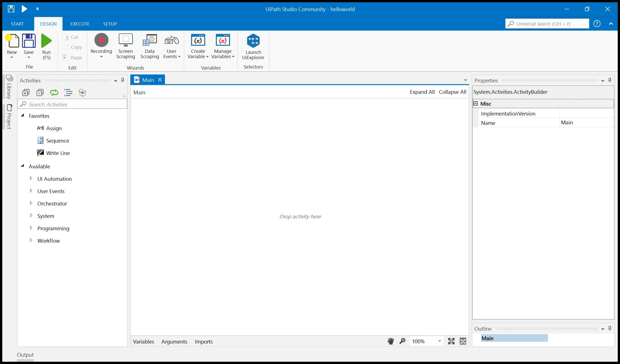
Task: Open the Recording dropdown arrow
Action: 101,57
